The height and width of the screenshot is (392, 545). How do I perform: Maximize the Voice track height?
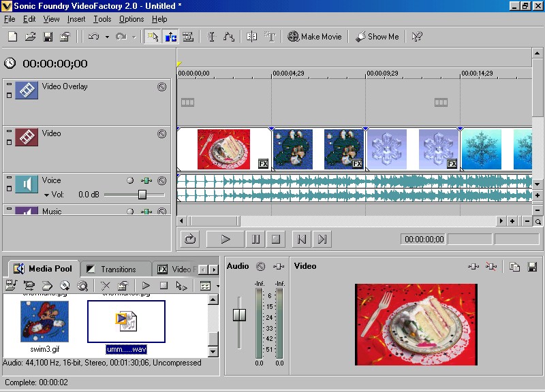click(10, 189)
